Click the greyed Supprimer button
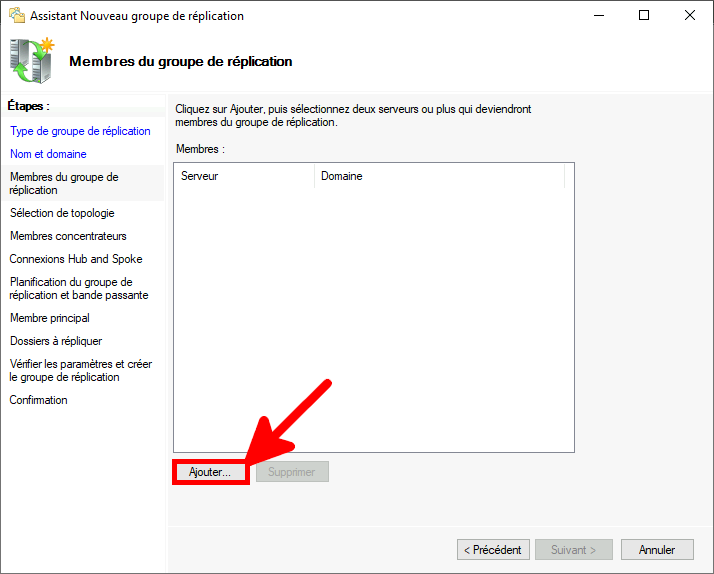Viewport: 714px width, 574px height. [x=292, y=472]
